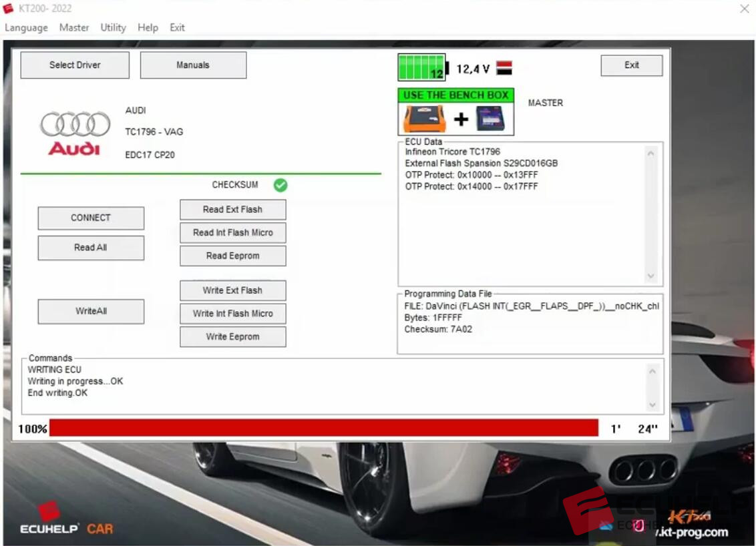Click the elapsed time 1' 24'' readout
Screen dimensions: 756x546
(634, 429)
